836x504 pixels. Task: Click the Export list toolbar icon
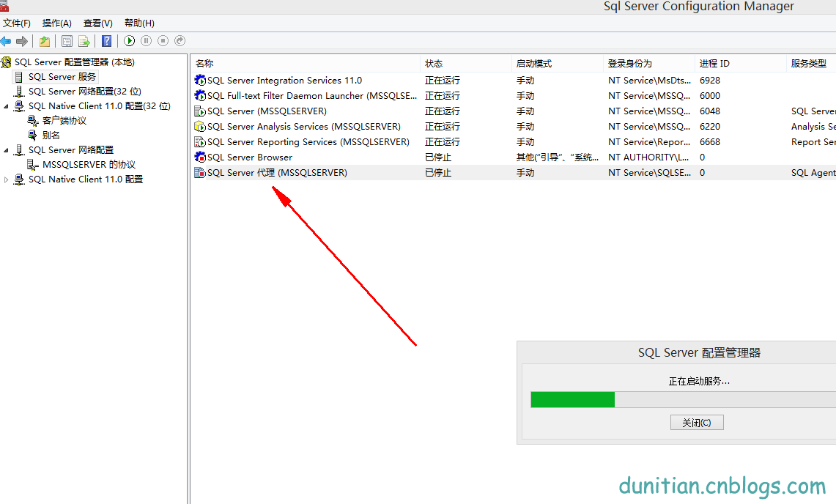84,41
